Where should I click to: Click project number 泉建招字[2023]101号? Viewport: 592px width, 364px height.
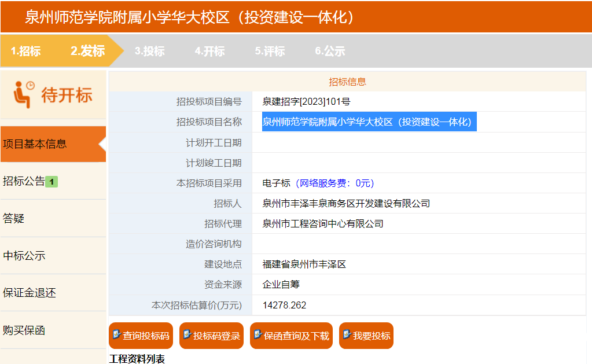(x=306, y=102)
